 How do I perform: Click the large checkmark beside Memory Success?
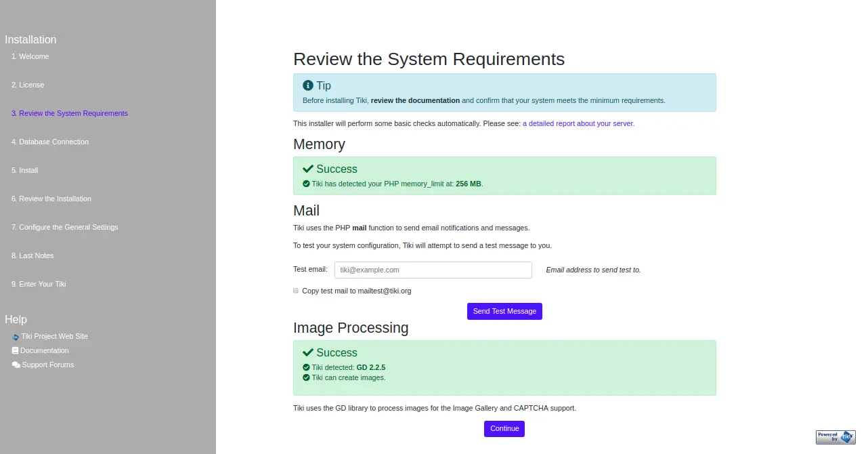(308, 169)
